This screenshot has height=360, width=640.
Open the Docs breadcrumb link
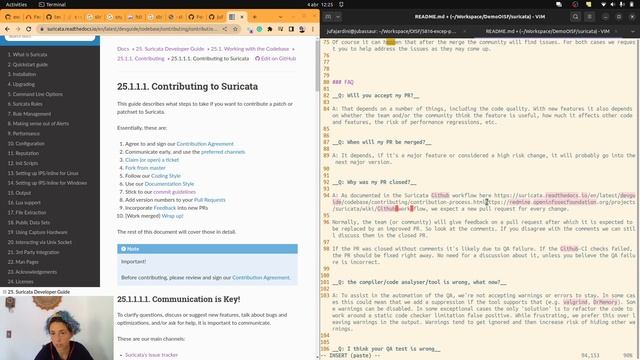pyautogui.click(x=123, y=49)
